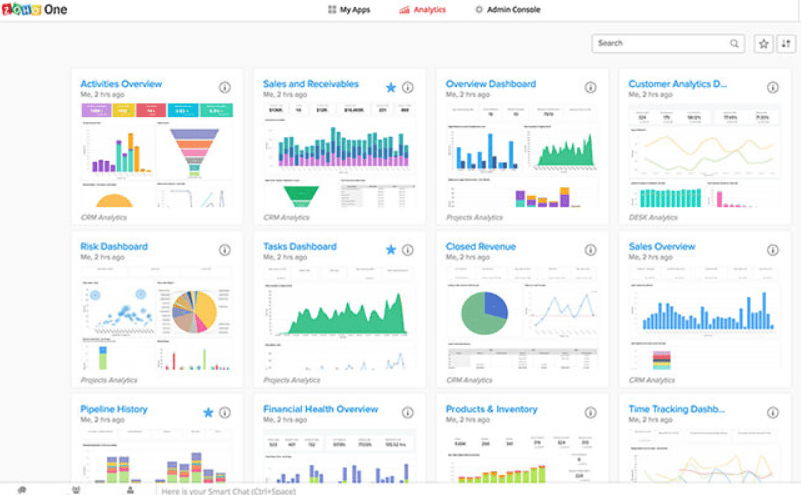The height and width of the screenshot is (495, 801).
Task: Show info for Financial Health Overview
Action: [x=408, y=412]
